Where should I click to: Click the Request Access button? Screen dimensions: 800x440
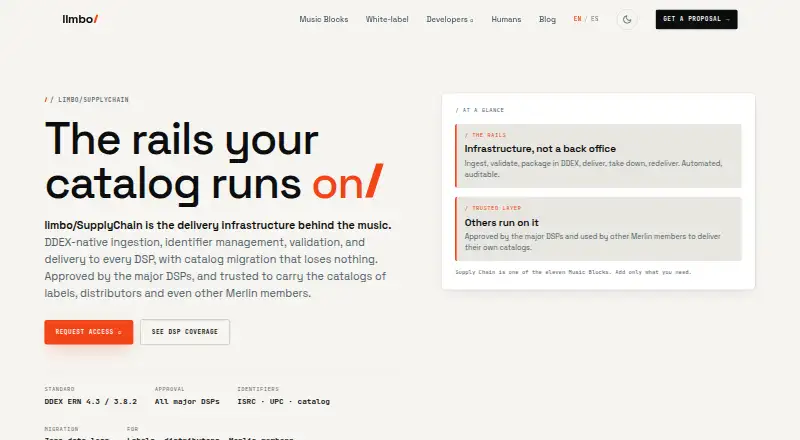click(89, 332)
